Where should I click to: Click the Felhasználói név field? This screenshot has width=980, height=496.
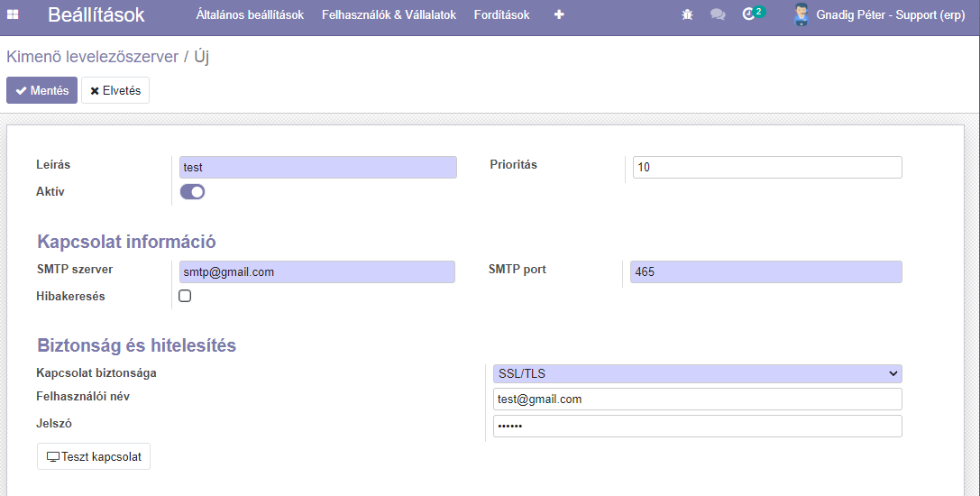(698, 399)
